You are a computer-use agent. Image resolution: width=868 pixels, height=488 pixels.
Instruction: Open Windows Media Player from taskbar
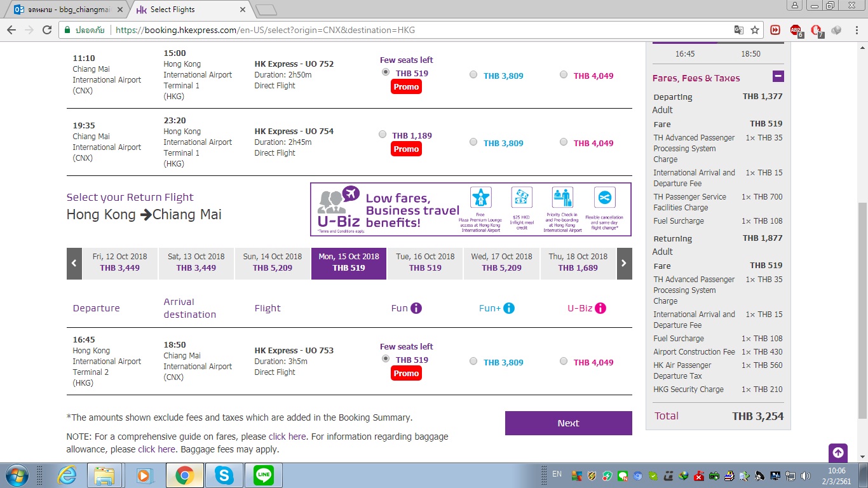145,475
